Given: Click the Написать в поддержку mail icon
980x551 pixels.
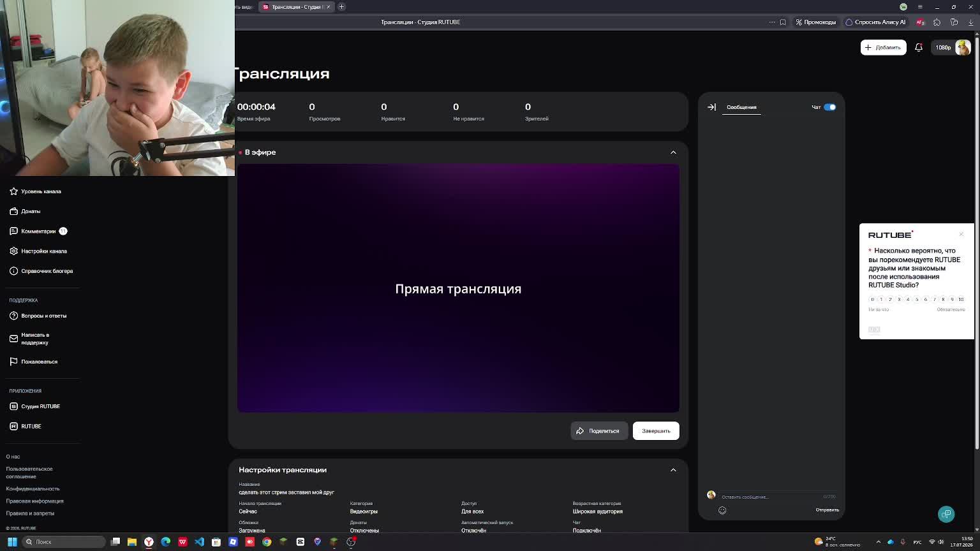Looking at the screenshot, I should 13,339.
